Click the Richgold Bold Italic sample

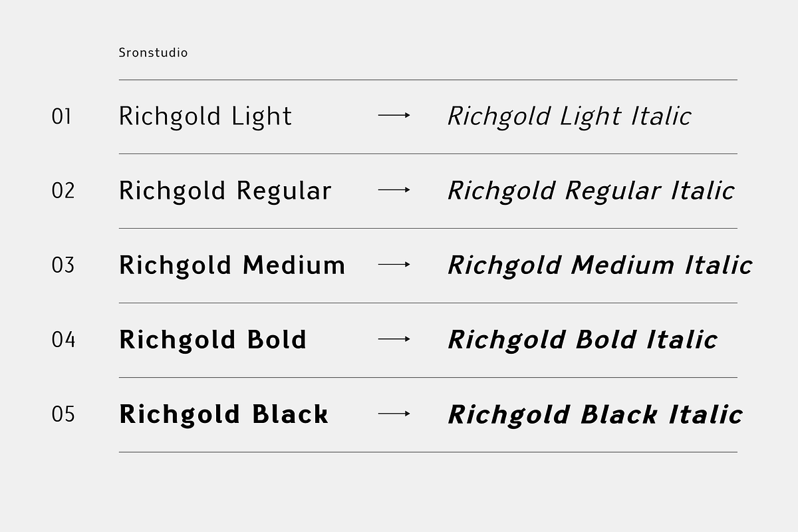coord(583,340)
